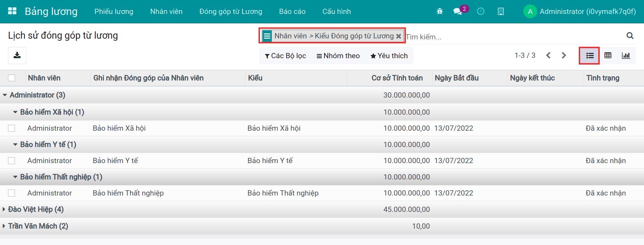644x245 pixels.
Task: Open the apps grid home menu
Action: coord(12,11)
